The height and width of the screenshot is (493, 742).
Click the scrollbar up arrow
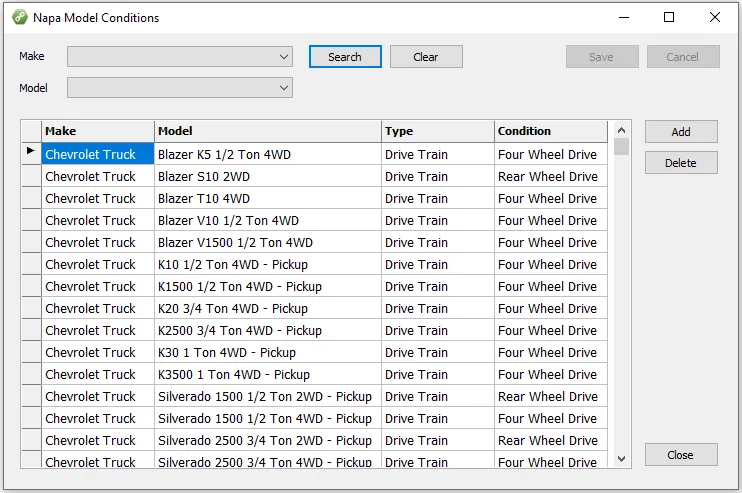pyautogui.click(x=622, y=130)
